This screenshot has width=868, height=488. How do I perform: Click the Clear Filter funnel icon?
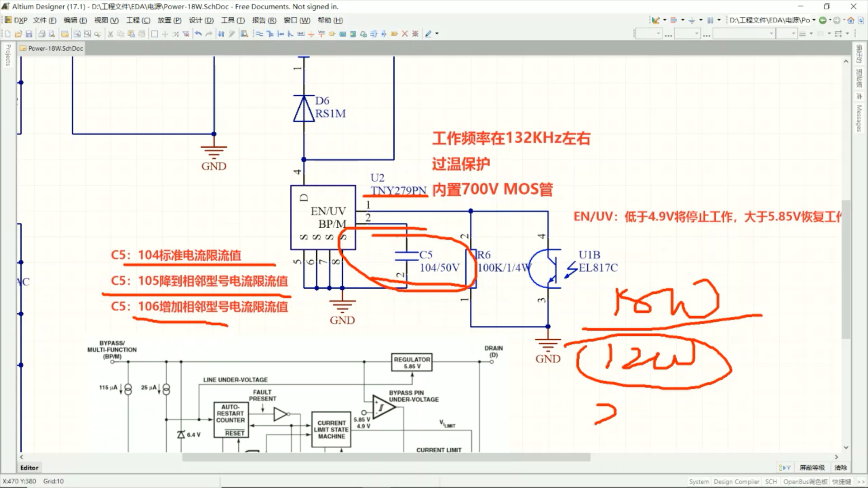(x=186, y=34)
